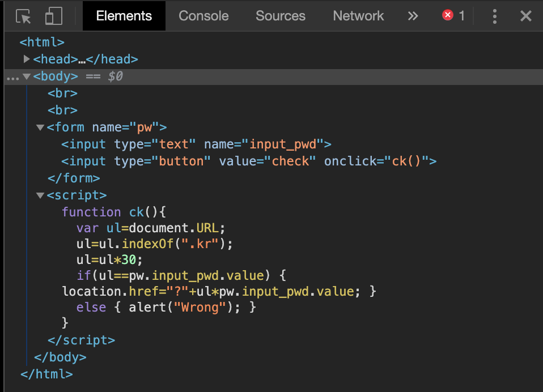The height and width of the screenshot is (392, 543).
Task: Click the type="text" attribute
Action: coord(155,144)
